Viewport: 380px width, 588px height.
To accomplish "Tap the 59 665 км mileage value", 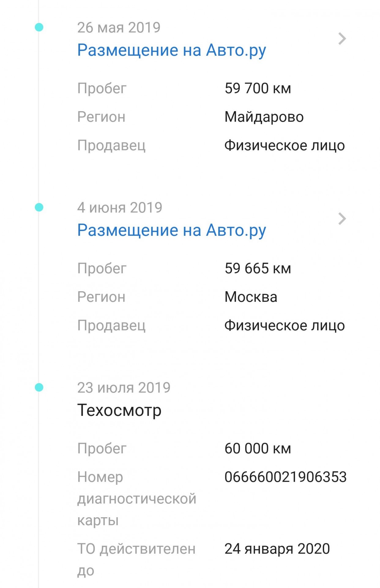I will (x=258, y=268).
